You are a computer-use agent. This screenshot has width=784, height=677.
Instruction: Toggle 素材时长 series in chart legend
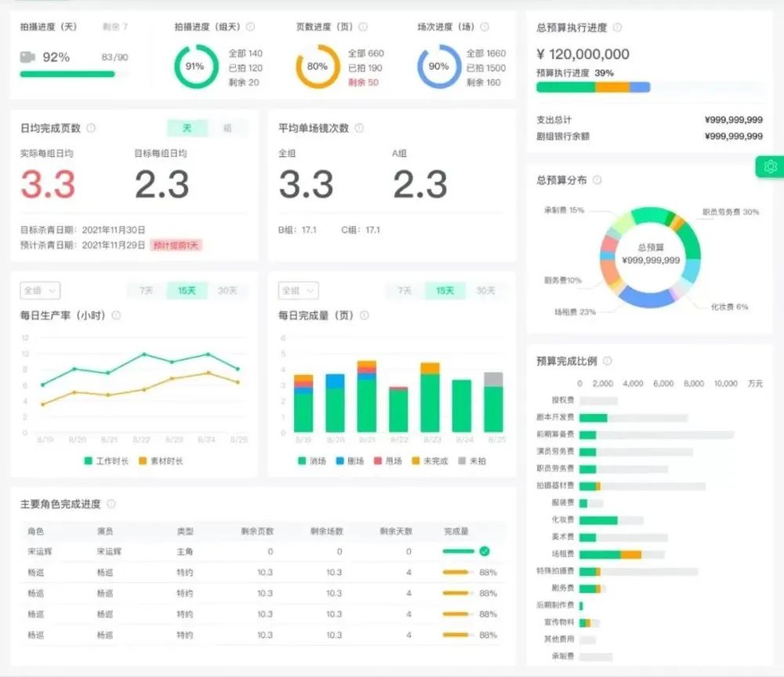pyautogui.click(x=161, y=461)
